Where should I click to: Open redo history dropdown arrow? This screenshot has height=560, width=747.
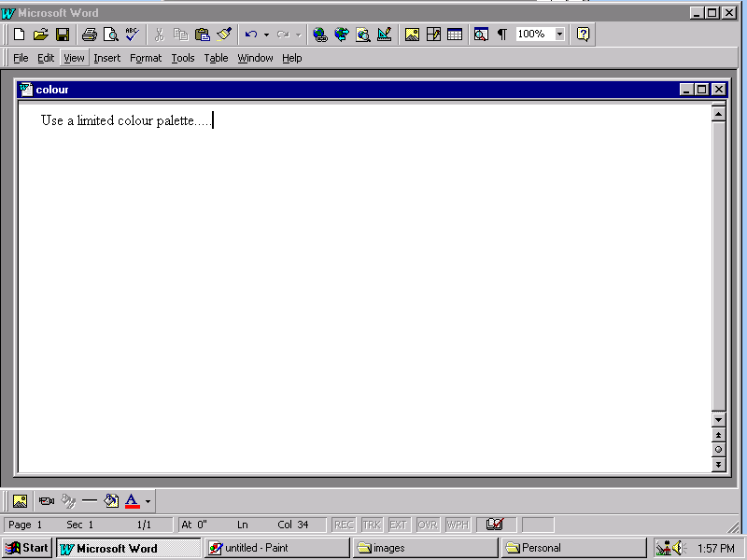(x=298, y=35)
